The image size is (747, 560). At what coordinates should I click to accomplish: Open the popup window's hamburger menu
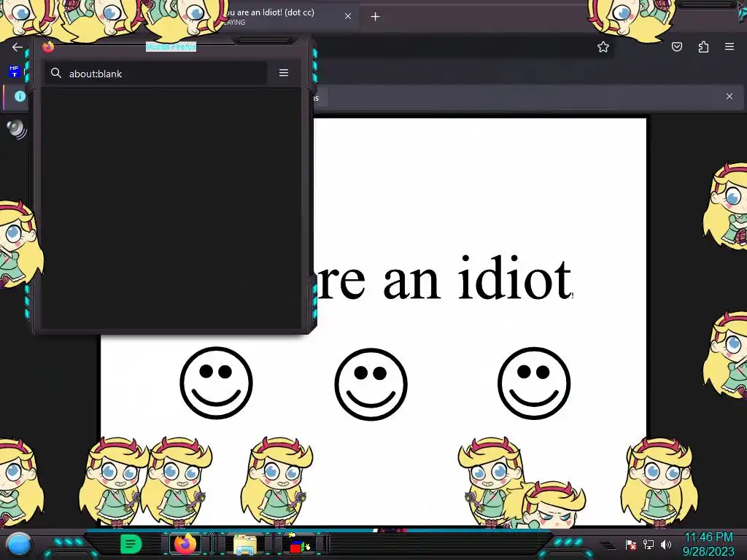point(284,72)
